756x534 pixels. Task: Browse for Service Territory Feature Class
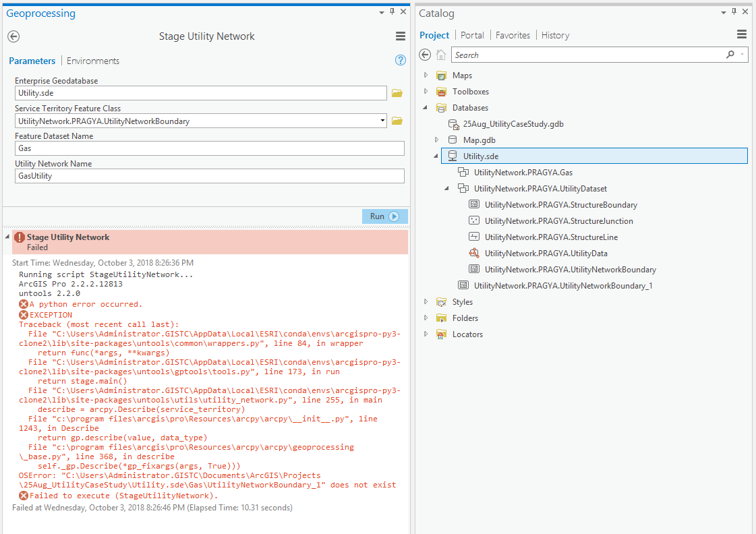397,121
